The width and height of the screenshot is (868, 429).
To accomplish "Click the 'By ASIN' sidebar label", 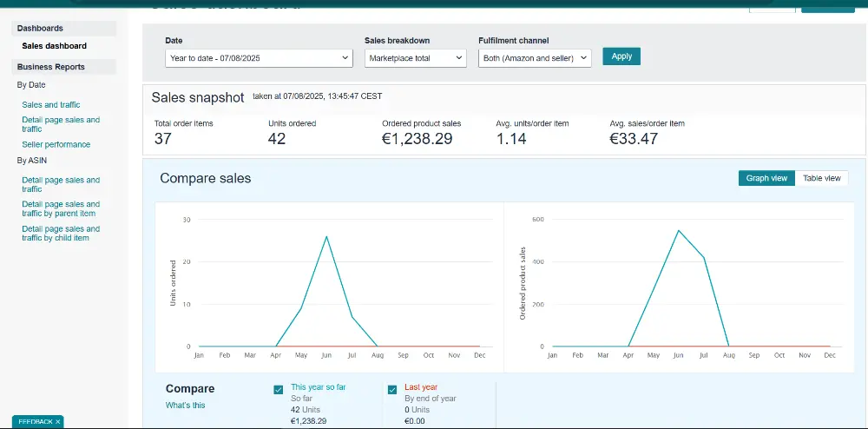I will pos(31,161).
